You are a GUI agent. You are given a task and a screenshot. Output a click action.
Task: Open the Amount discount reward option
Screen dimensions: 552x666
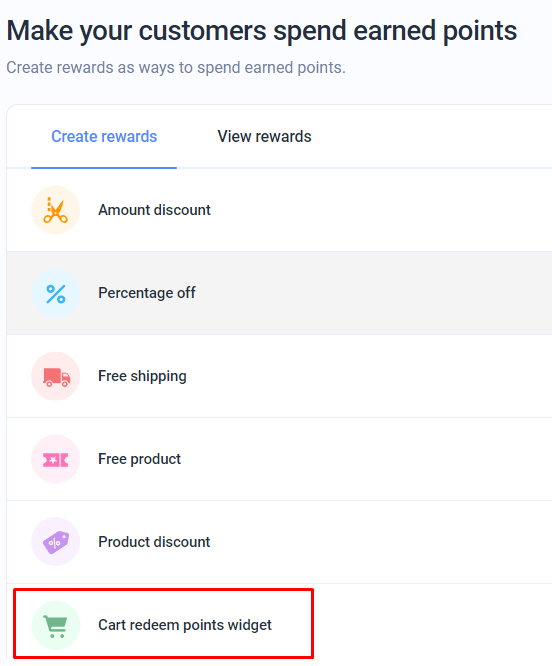tap(154, 210)
